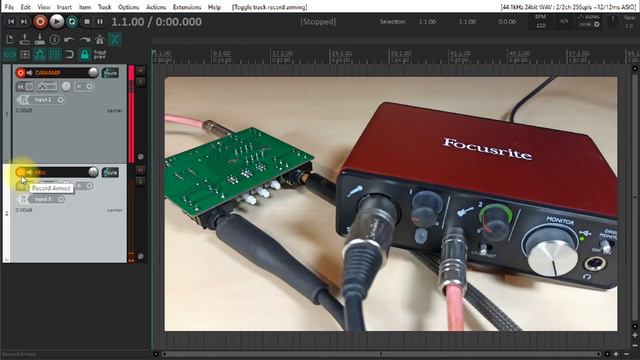The image size is (640, 360).
Task: Click the playback rate knob
Action: (612, 21)
